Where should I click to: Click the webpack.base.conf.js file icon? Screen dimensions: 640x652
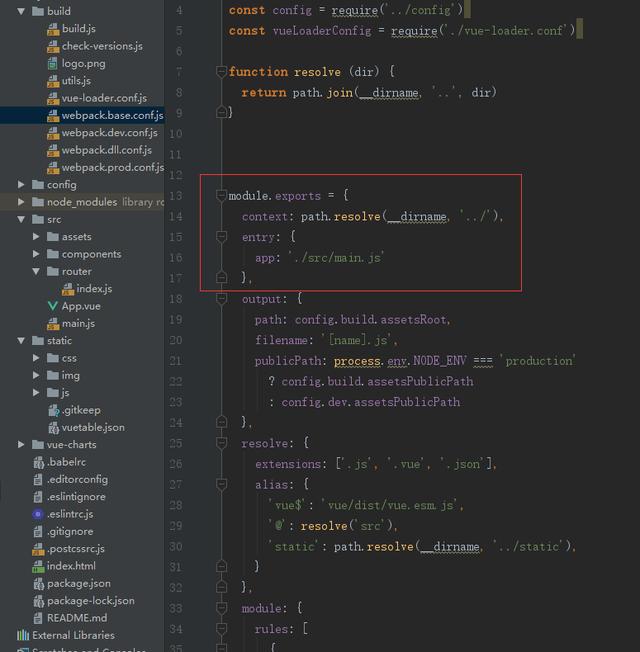point(53,116)
